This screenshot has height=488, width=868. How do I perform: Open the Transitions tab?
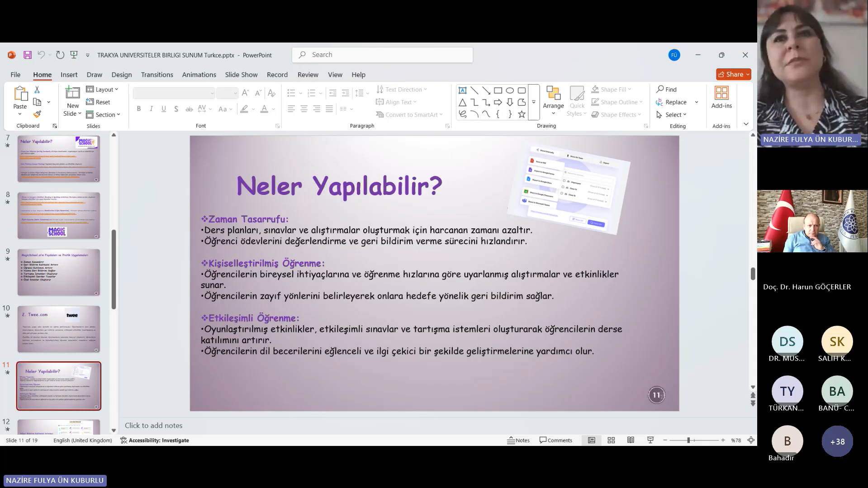click(x=157, y=75)
